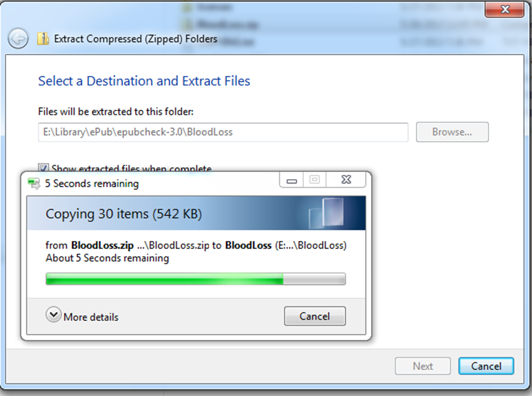Click the '5 Seconds remaining' title bar text
This screenshot has width=532, height=396.
[x=92, y=184]
